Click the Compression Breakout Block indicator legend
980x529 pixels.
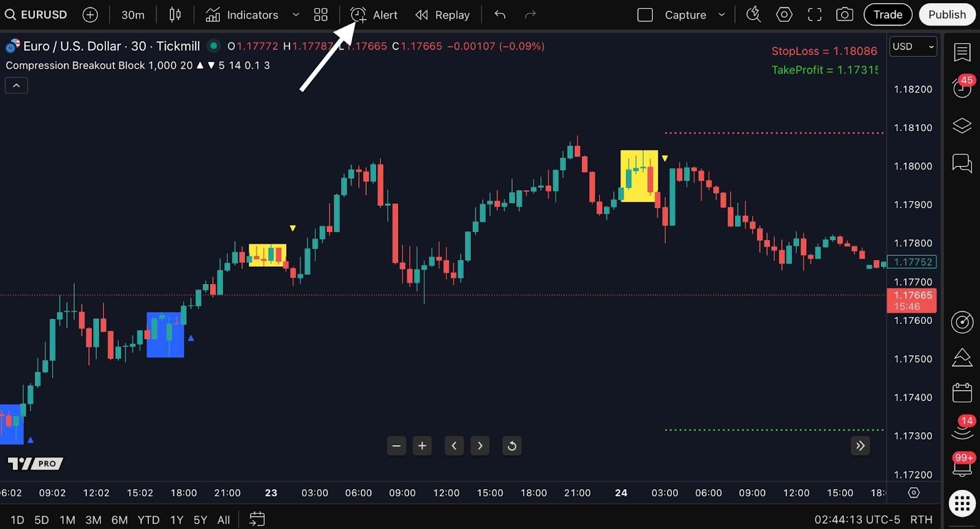(x=137, y=66)
